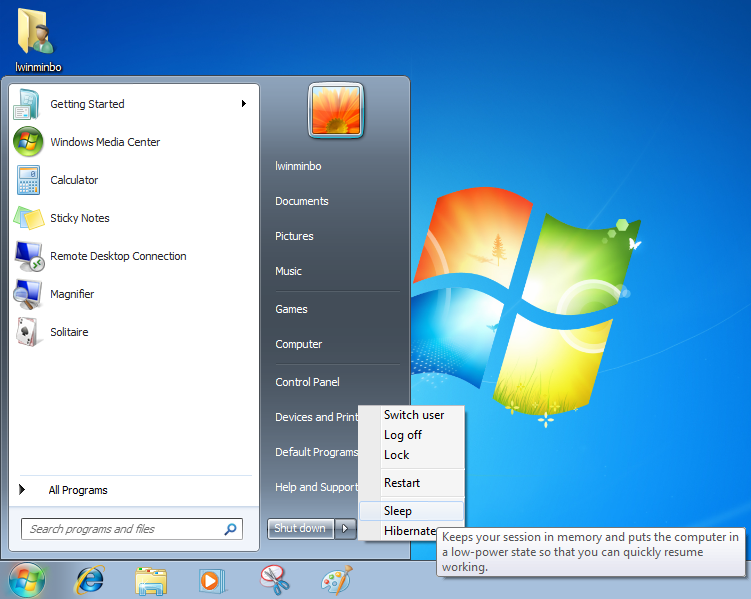Select Sleep in the power menu
The height and width of the screenshot is (599, 751).
pos(411,511)
